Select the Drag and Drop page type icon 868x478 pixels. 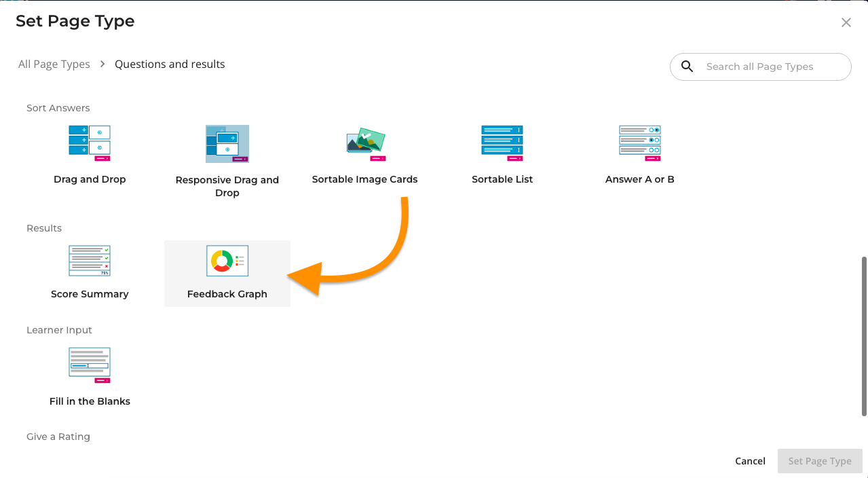click(x=90, y=143)
